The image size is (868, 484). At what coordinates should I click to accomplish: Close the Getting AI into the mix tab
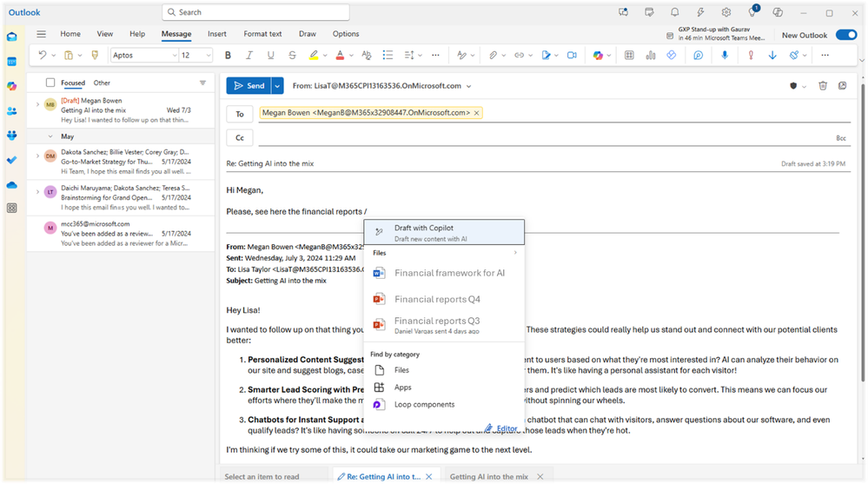pos(540,477)
